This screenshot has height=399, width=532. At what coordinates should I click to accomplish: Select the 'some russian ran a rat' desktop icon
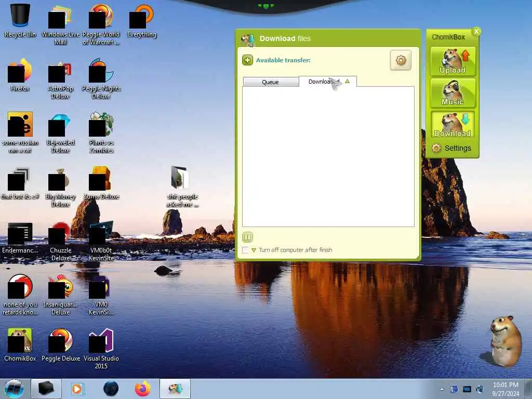click(x=20, y=132)
